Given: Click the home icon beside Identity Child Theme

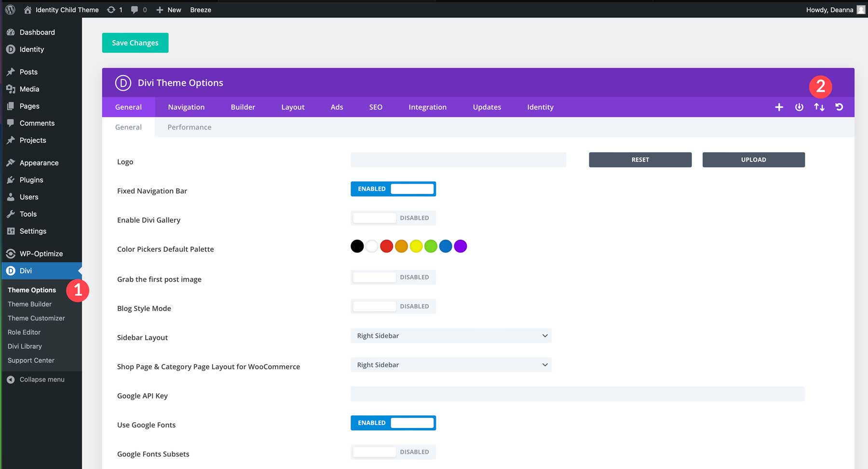Looking at the screenshot, I should tap(27, 10).
